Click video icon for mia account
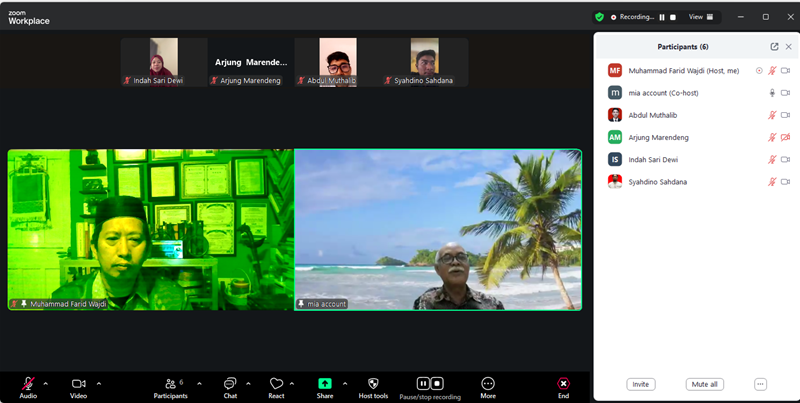The width and height of the screenshot is (800, 403). pos(786,93)
